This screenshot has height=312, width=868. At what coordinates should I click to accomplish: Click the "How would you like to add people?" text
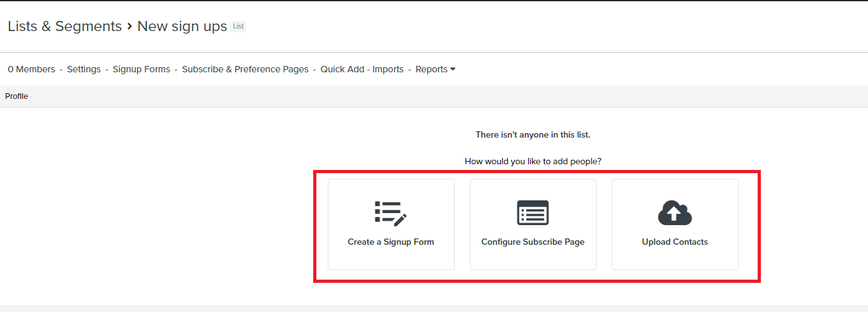coord(533,161)
